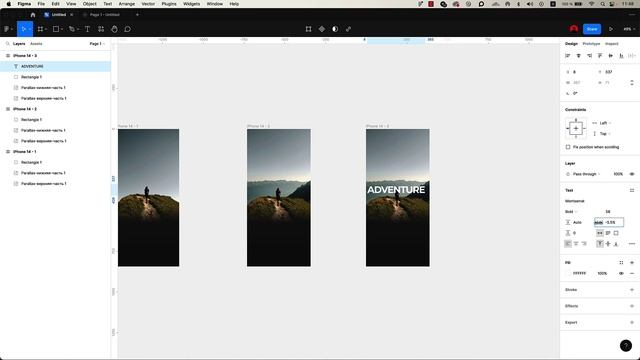Click Align bottom icon
Screen dimensions: 640x360
tap(621, 56)
